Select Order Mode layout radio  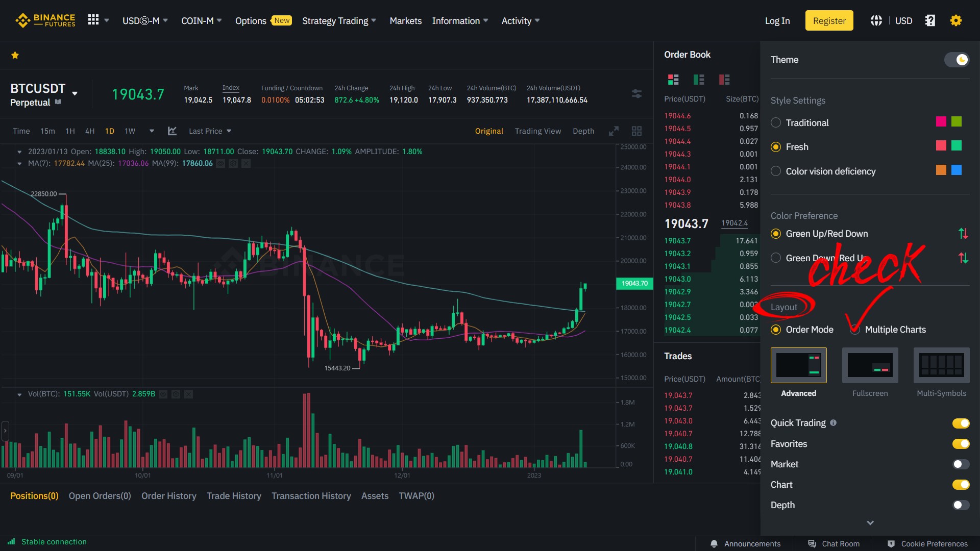tap(776, 330)
